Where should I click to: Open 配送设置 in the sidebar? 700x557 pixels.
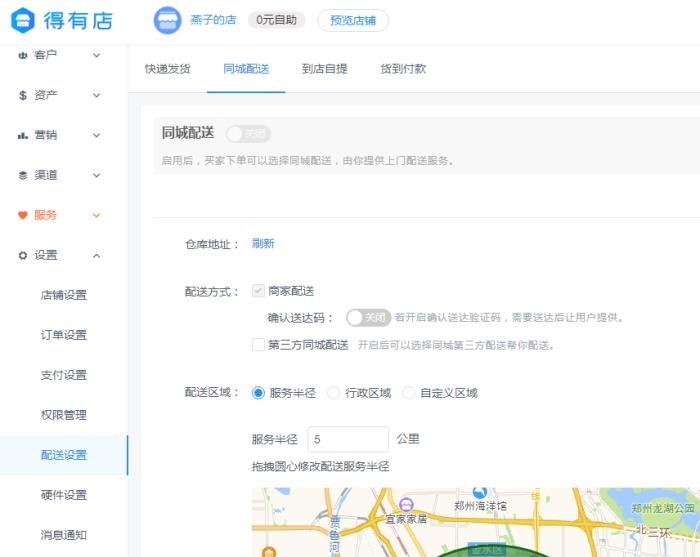tap(64, 455)
